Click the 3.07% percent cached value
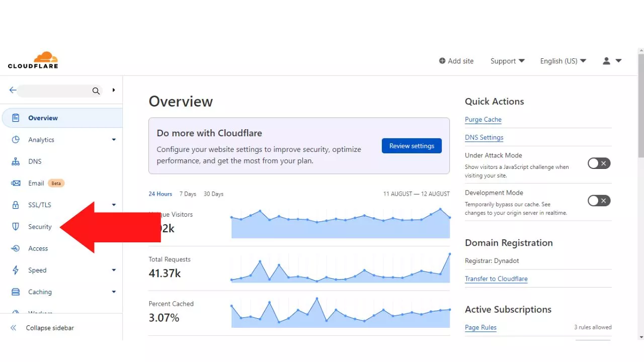This screenshot has width=644, height=362. point(164,318)
